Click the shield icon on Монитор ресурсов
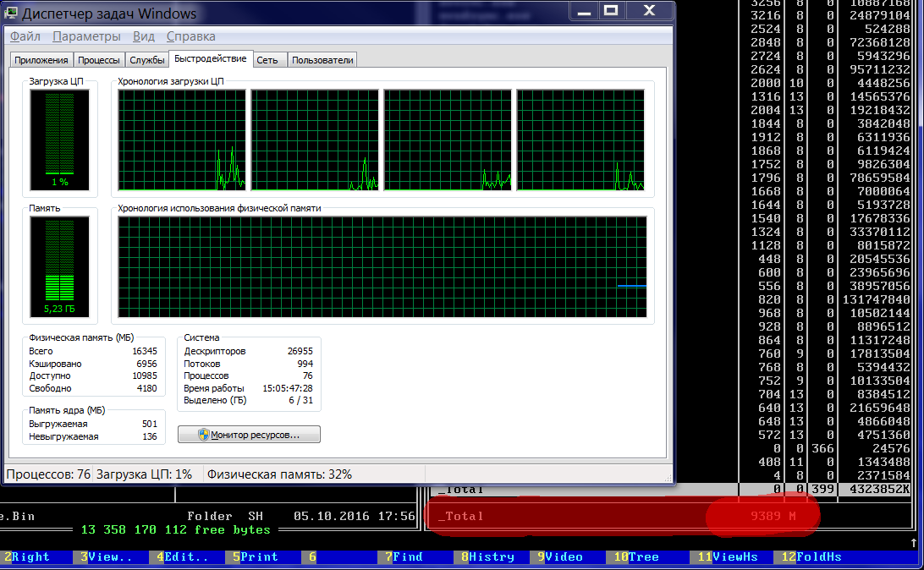 (x=203, y=435)
